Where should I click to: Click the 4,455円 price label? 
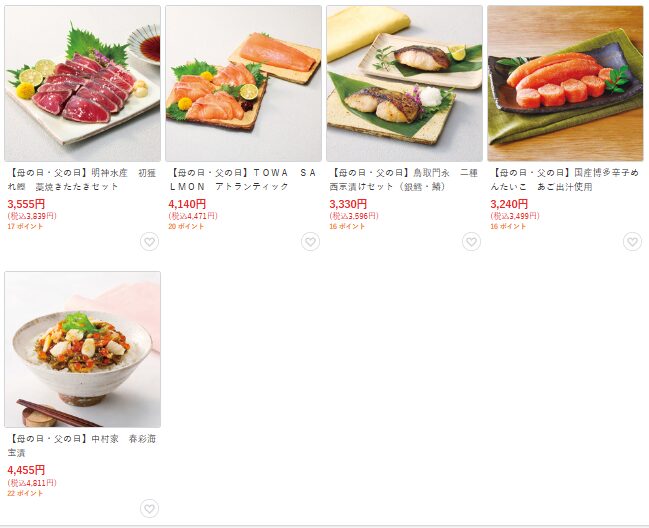[26, 470]
